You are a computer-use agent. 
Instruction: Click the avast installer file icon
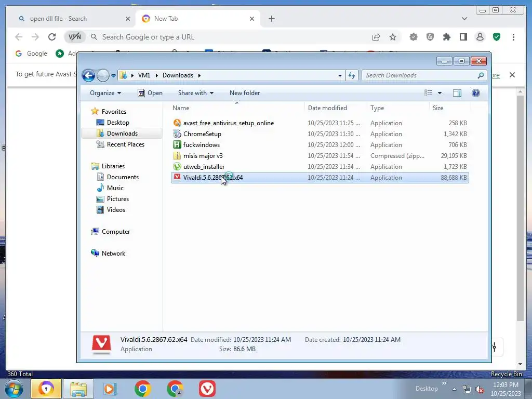pos(177,123)
